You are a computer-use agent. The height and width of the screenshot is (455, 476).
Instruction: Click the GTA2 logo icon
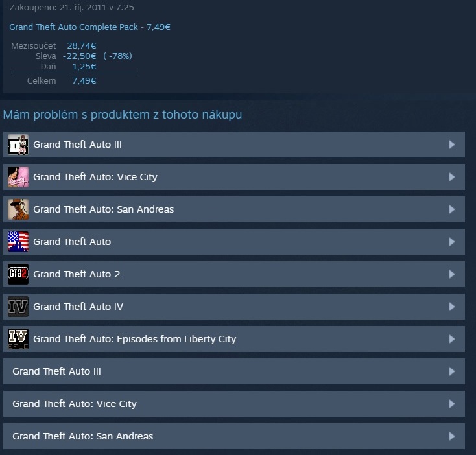[x=18, y=274]
